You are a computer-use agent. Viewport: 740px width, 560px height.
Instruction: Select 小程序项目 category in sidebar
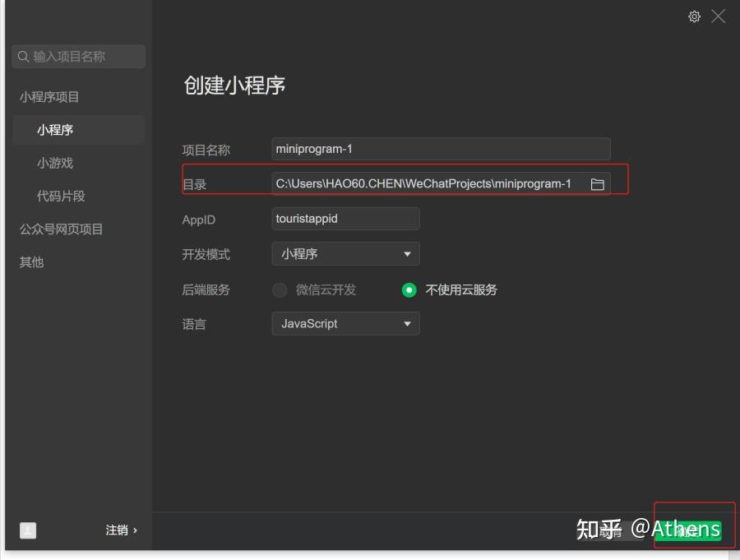pyautogui.click(x=49, y=97)
